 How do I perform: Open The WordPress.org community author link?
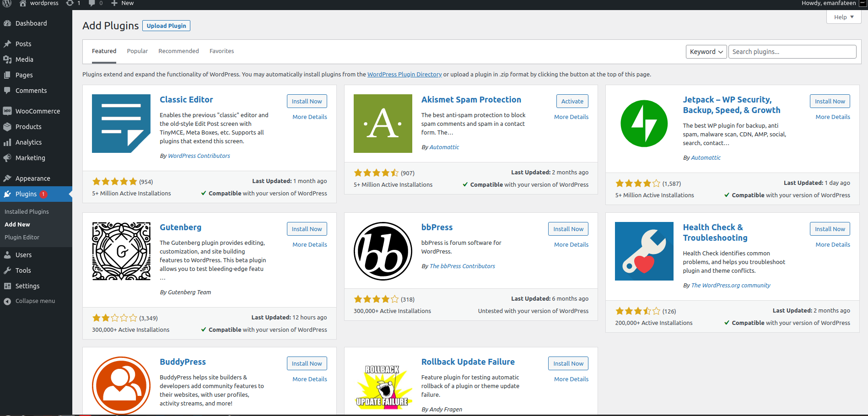(x=731, y=286)
